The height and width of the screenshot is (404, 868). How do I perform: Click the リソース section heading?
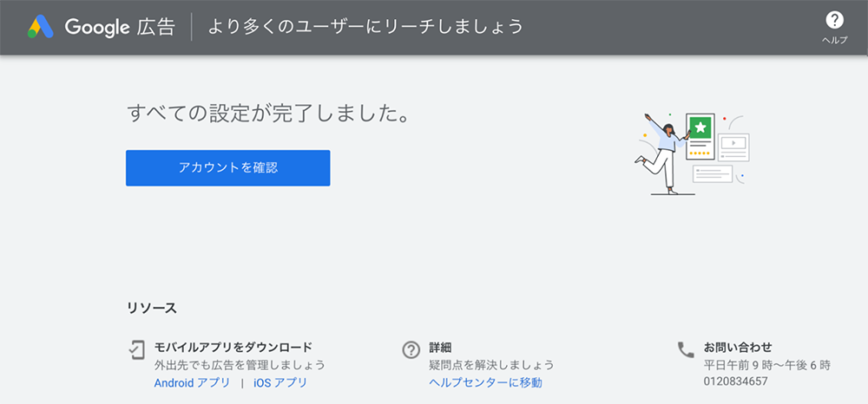tap(152, 309)
